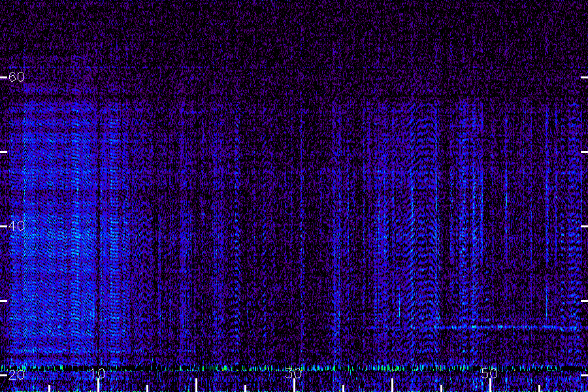Click the "20" label on the vertical axis
Image resolution: width=588 pixels, height=392 pixels.
16,374
